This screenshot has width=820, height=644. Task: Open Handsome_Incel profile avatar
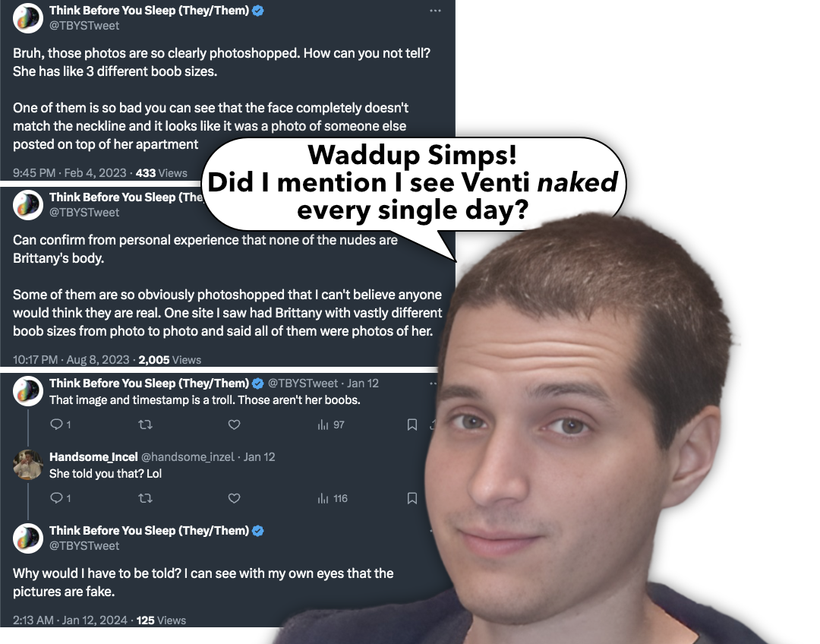[x=28, y=465]
